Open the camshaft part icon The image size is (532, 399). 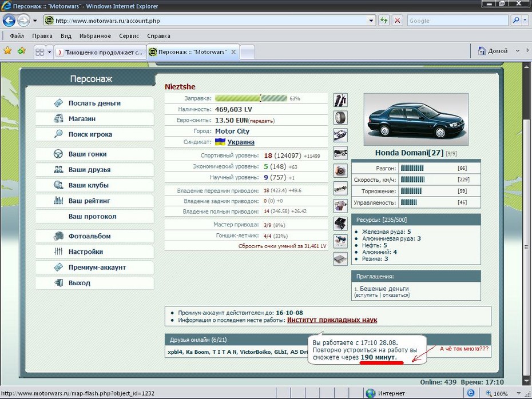click(340, 188)
